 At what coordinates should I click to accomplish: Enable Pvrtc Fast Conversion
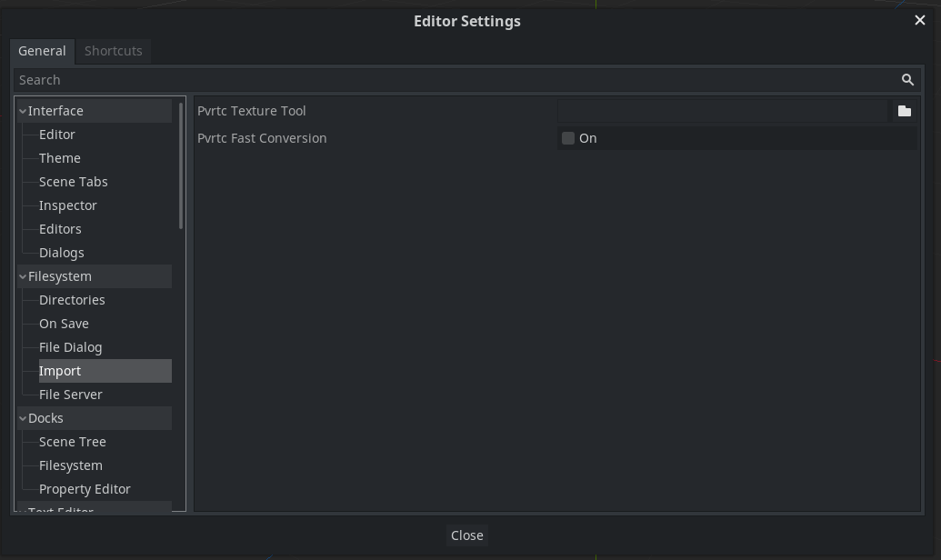[x=568, y=138]
